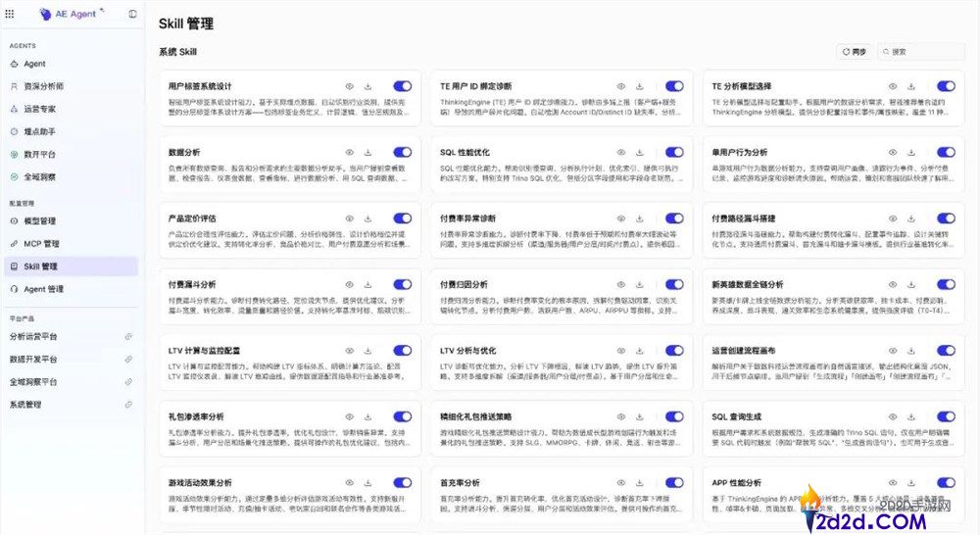
Task: Disable the 付费率异常诊断 skill
Action: coord(674,219)
